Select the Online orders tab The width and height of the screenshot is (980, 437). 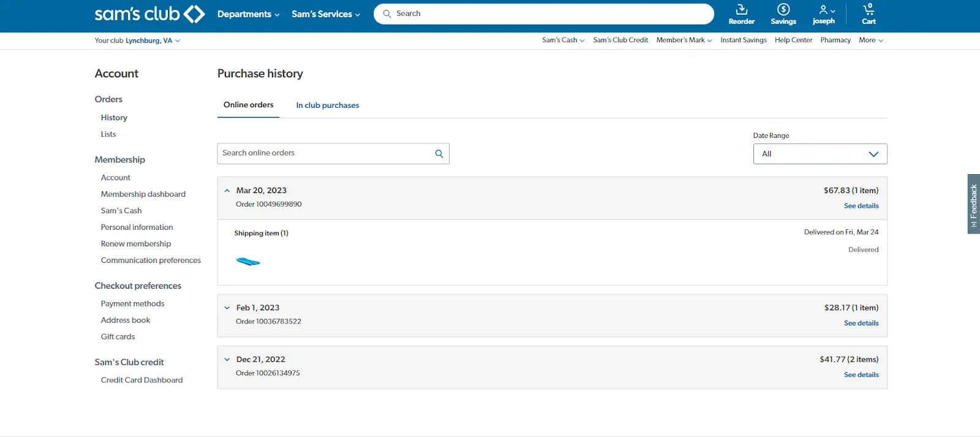click(x=248, y=105)
